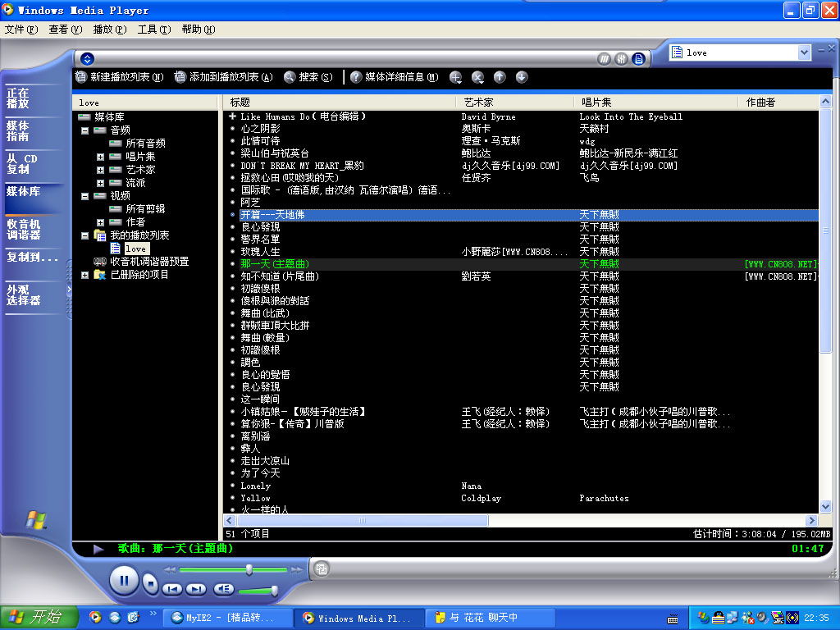Image resolution: width=840 pixels, height=630 pixels.
Task: Sort by 艺术家 (Artist) column header
Action: pyautogui.click(x=515, y=103)
